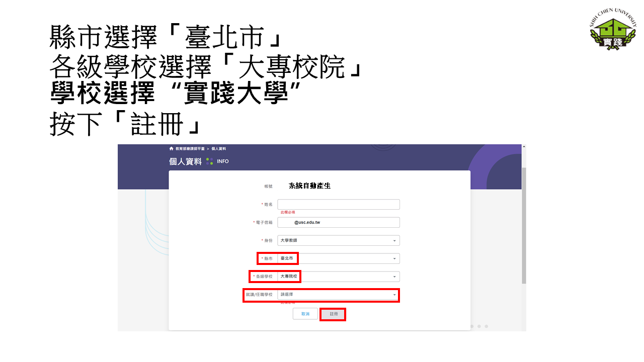The width and height of the screenshot is (644, 362).
Task: Focus the 姓名 name input field
Action: point(339,204)
